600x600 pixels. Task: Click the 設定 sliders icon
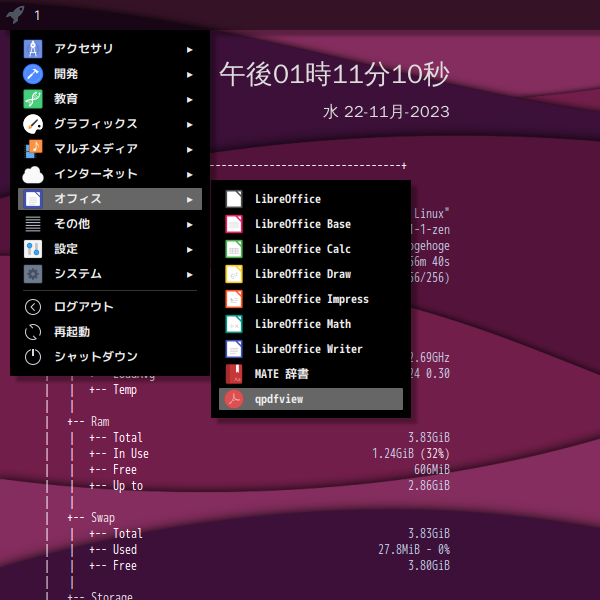pos(33,249)
